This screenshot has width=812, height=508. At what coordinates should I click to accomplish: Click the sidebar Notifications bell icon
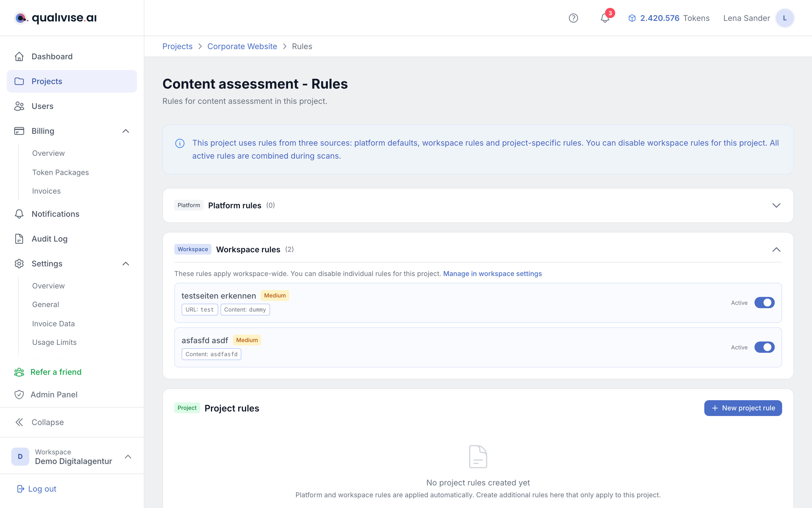click(19, 214)
